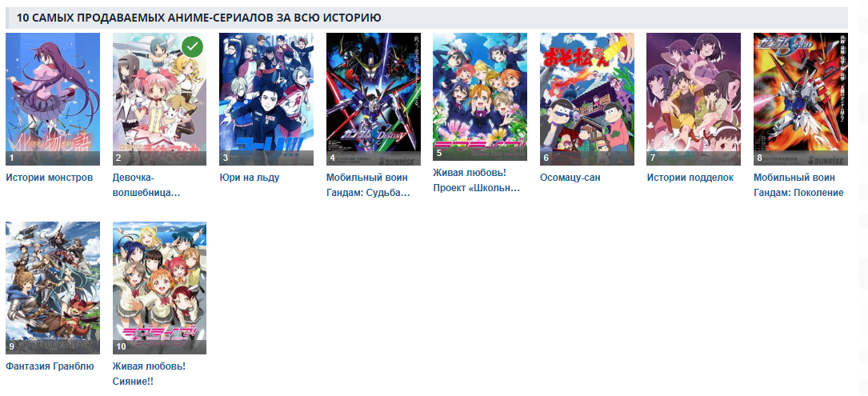Open the Осомацу-сан poster ranked 6
The height and width of the screenshot is (396, 868).
(586, 99)
